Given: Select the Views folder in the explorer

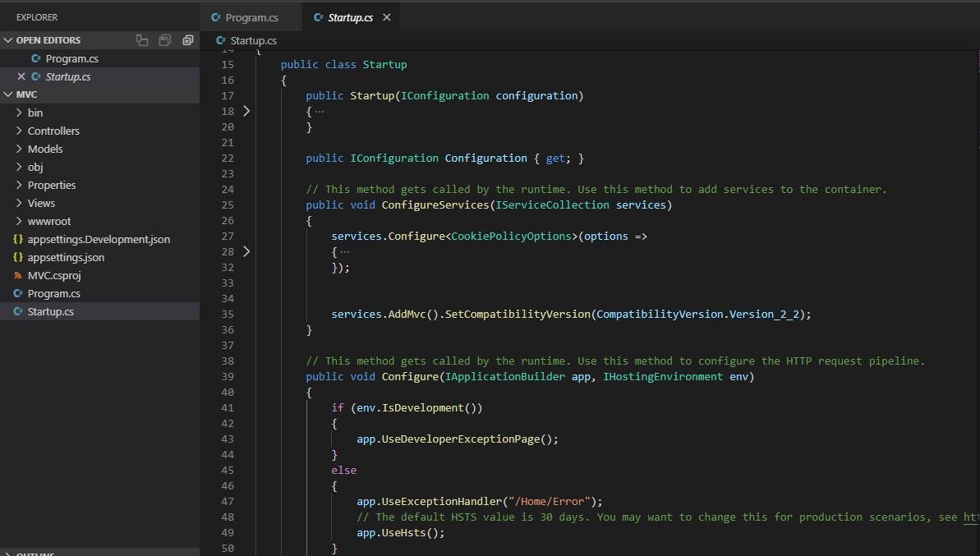Looking at the screenshot, I should coord(40,203).
